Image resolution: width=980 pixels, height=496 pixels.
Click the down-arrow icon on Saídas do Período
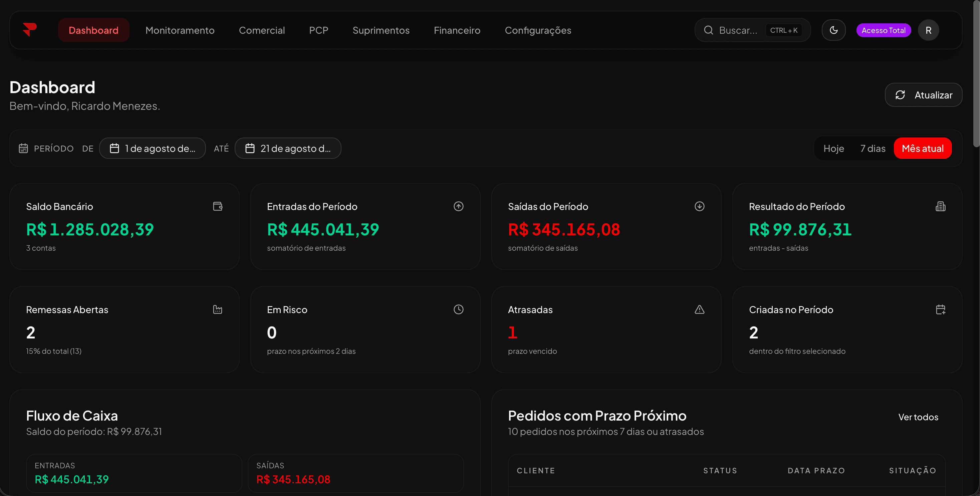(x=699, y=206)
